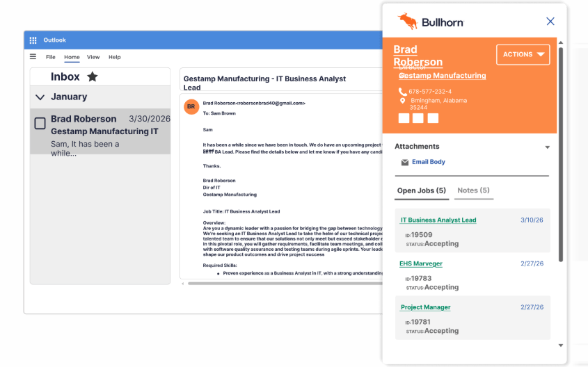Open the Email Body attachment link
Viewport: 588px width, 367px height.
pyautogui.click(x=429, y=162)
